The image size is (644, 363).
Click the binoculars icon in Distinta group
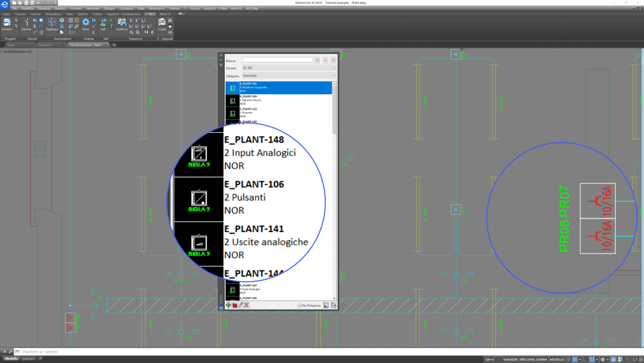point(93,20)
